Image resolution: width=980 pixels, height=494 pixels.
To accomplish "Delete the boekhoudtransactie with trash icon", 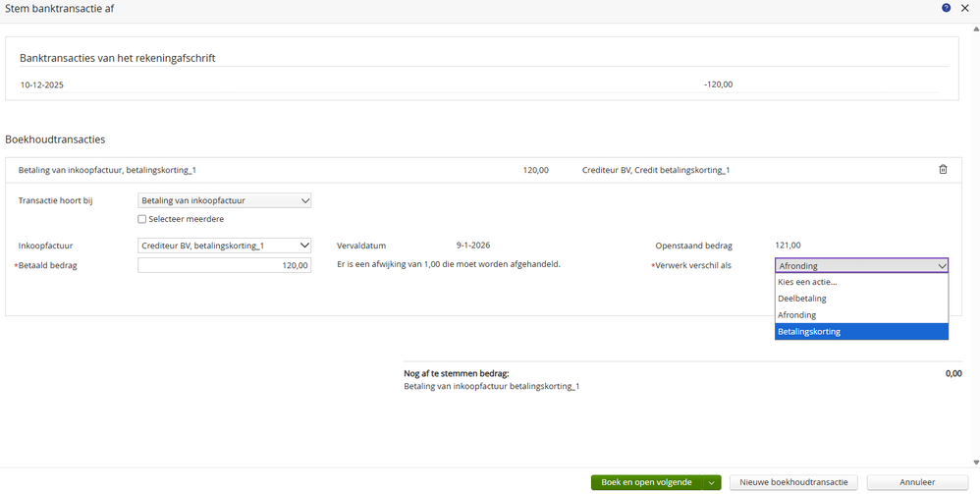I will pyautogui.click(x=943, y=170).
